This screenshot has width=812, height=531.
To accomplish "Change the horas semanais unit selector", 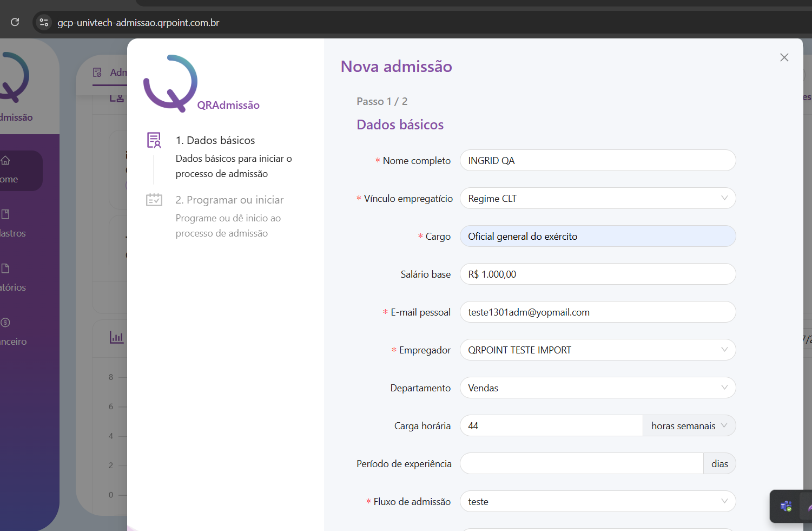I will [689, 426].
